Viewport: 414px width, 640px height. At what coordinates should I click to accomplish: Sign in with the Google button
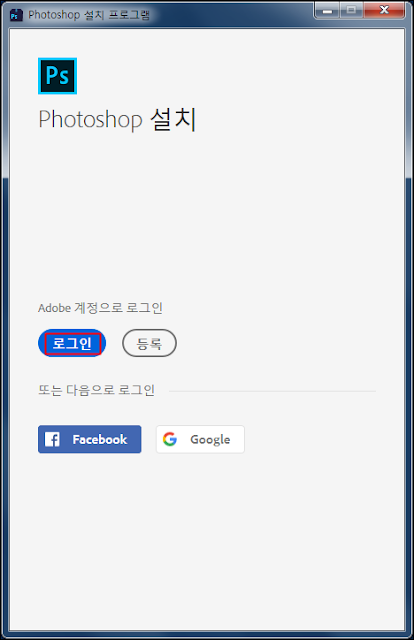pyautogui.click(x=200, y=439)
